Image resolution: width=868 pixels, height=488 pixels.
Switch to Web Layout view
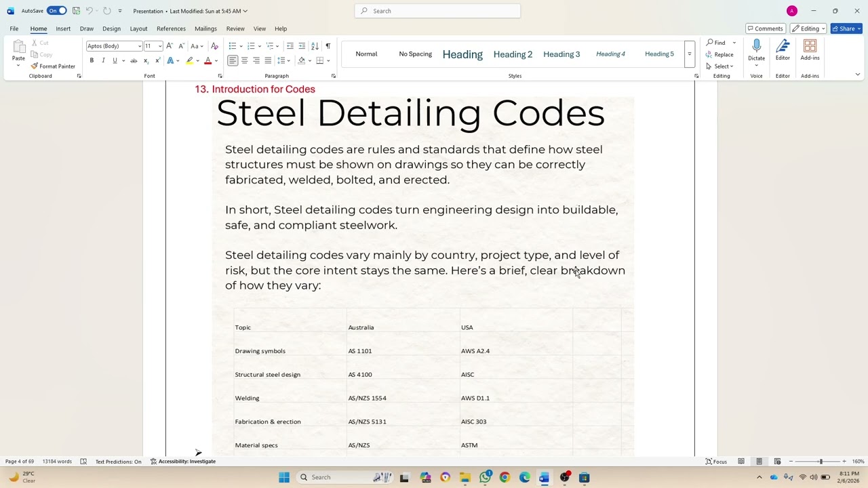[777, 462]
